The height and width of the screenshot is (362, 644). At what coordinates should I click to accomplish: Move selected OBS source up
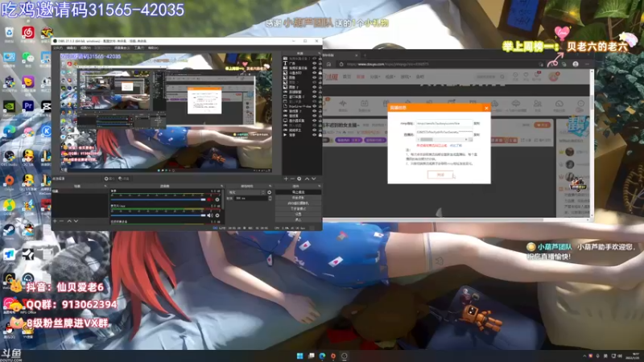pyautogui.click(x=307, y=179)
